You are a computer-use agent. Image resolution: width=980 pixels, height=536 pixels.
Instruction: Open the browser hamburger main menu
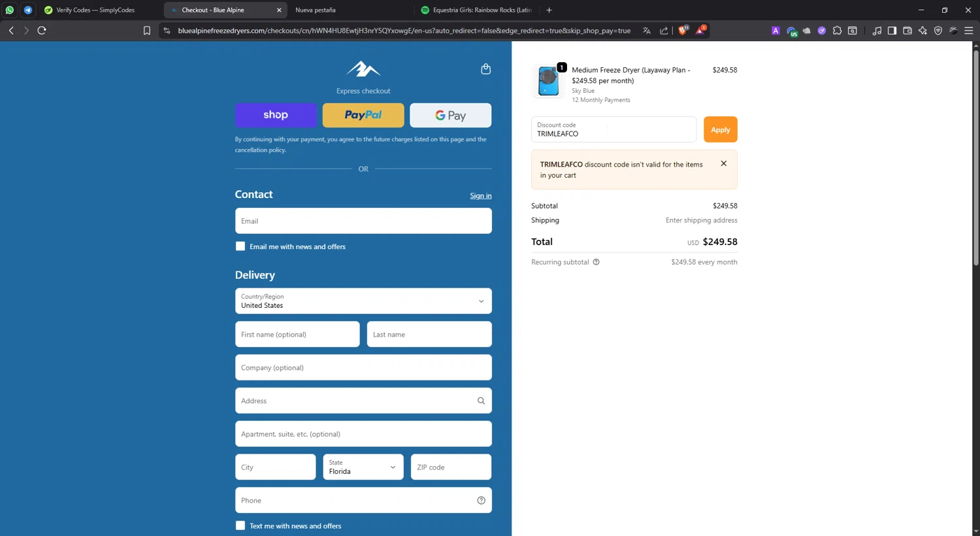coord(969,30)
